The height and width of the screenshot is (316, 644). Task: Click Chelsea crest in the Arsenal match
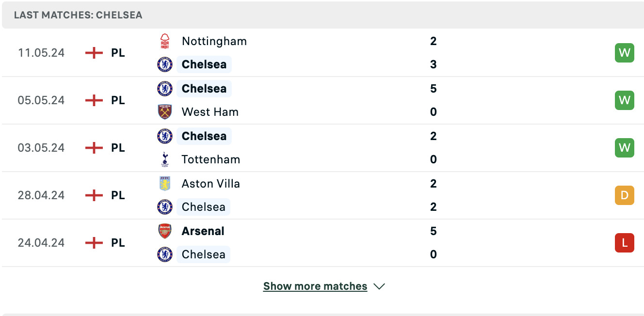(165, 254)
